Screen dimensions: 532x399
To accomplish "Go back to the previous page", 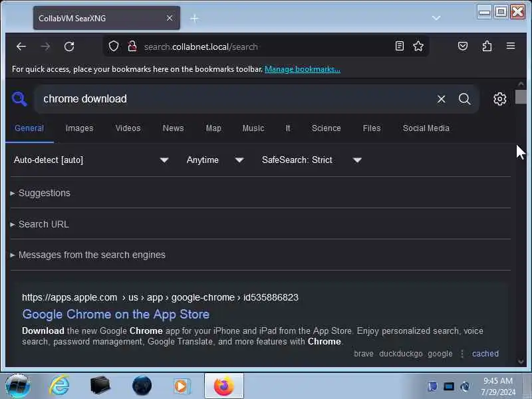I will [21, 47].
